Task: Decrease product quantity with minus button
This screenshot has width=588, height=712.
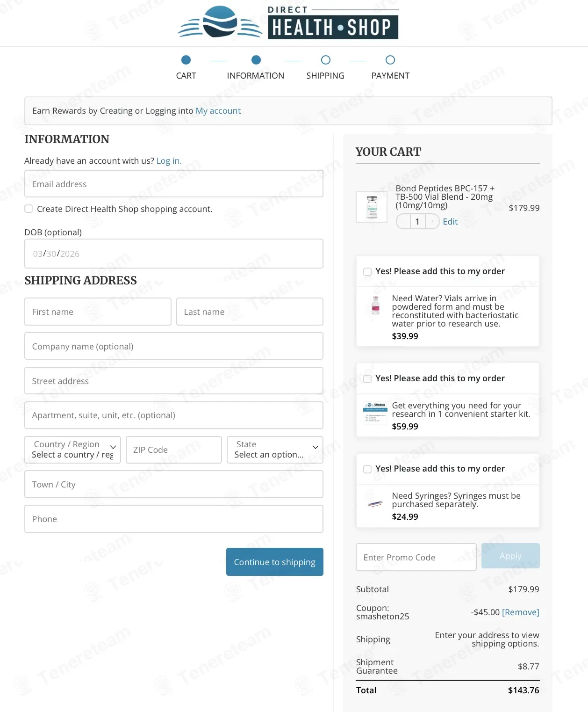Action: pos(403,221)
